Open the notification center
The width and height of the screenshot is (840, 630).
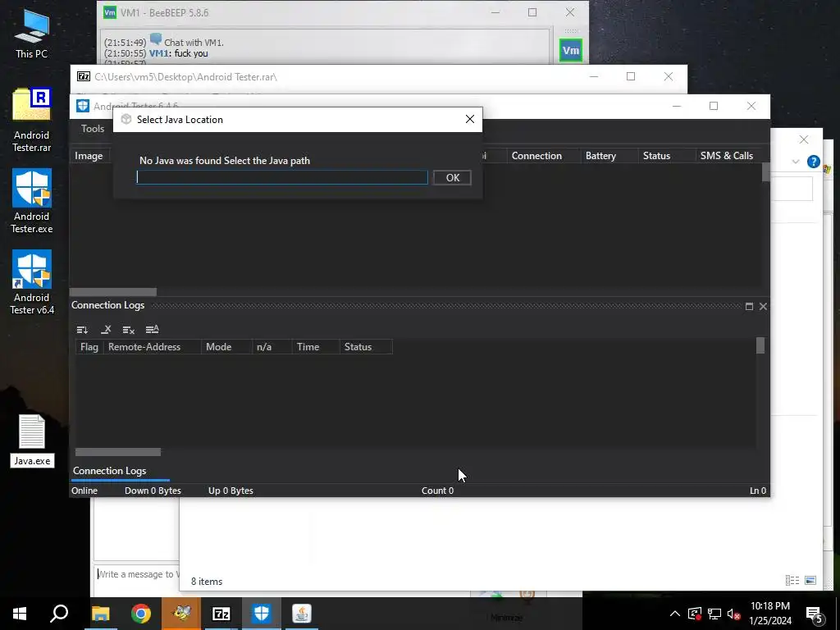(x=815, y=614)
